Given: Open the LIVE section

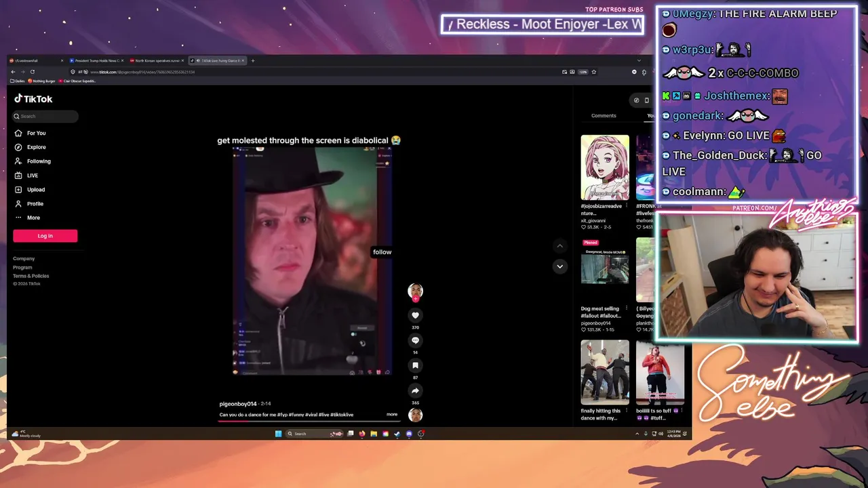Looking at the screenshot, I should point(27,176).
